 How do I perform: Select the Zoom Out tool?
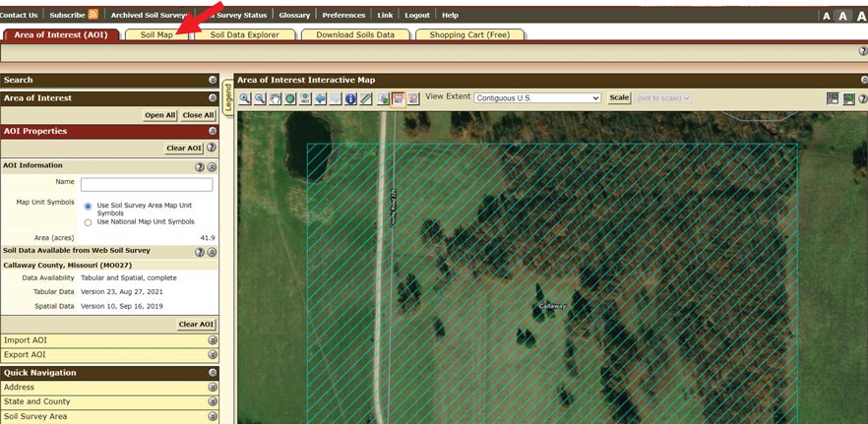click(260, 98)
